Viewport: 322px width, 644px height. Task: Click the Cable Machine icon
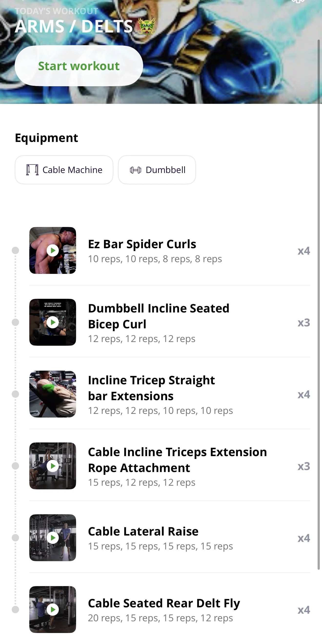tap(32, 170)
